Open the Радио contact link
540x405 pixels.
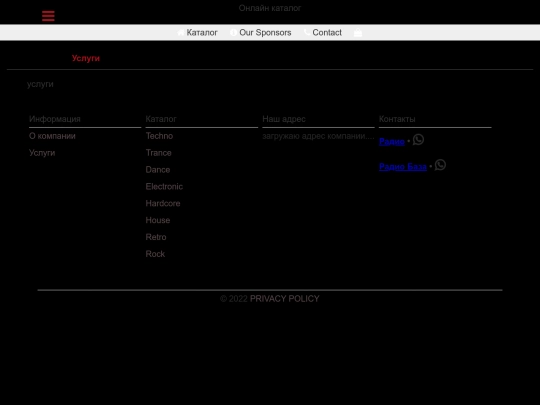coord(392,142)
